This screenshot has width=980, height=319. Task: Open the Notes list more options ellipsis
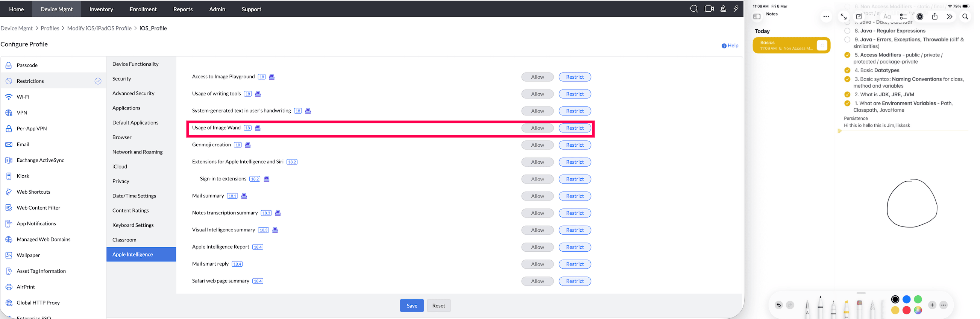825,17
